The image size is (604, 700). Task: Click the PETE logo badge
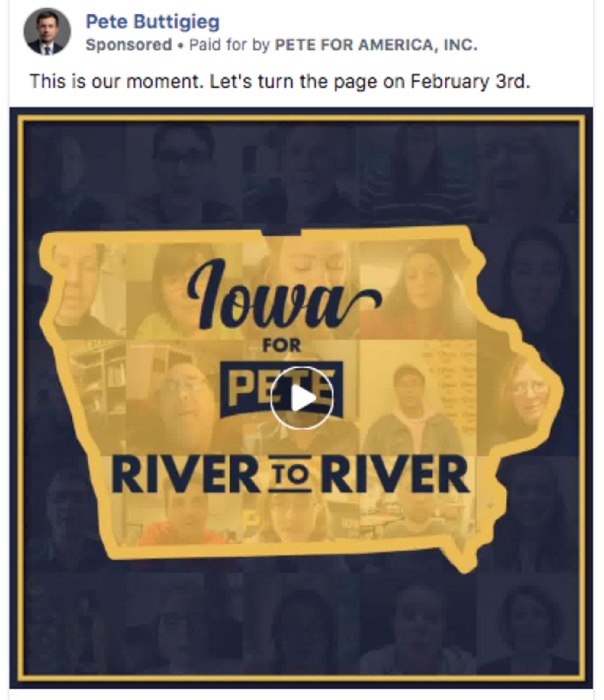pyautogui.click(x=281, y=390)
